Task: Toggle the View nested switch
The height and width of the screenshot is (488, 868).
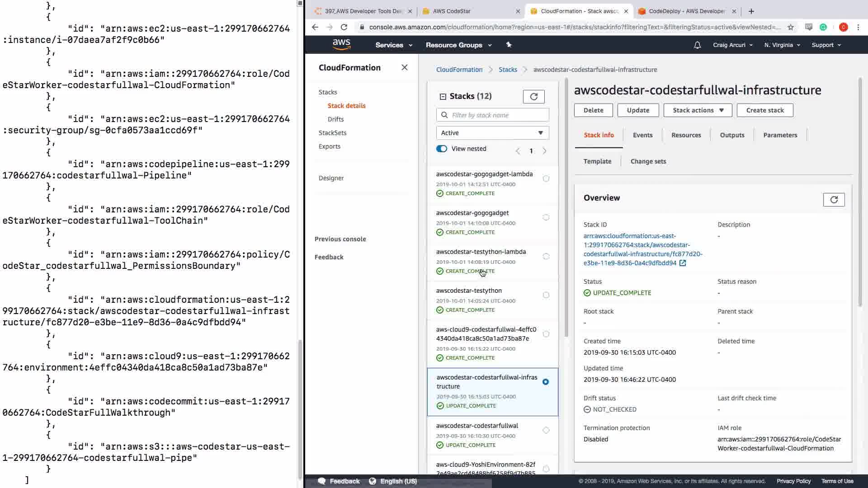Action: 442,149
